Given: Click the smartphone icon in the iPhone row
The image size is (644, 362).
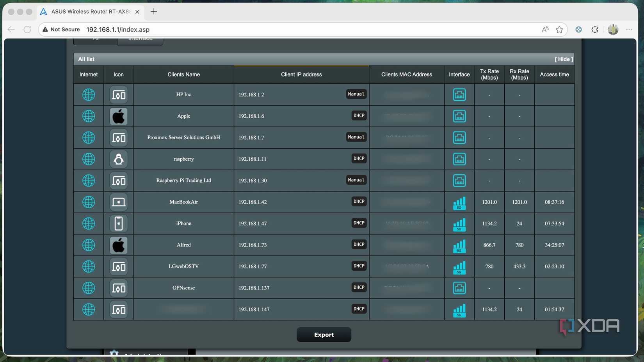Looking at the screenshot, I should [118, 223].
